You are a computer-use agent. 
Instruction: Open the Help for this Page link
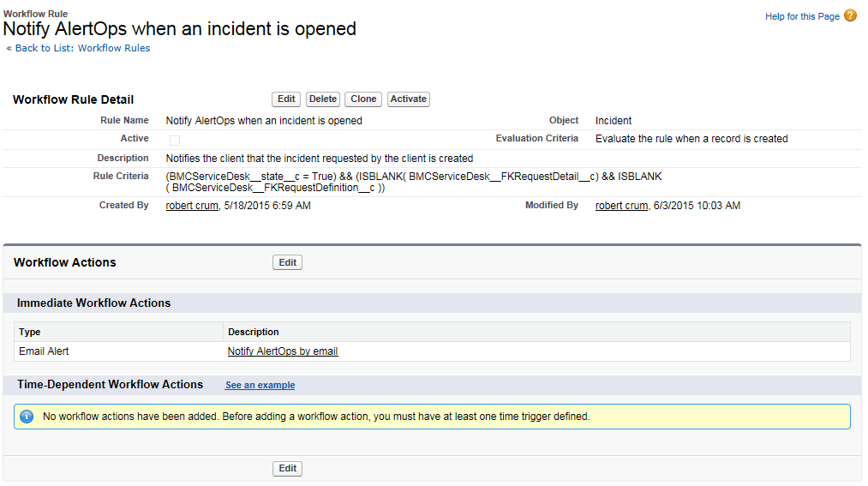(802, 16)
